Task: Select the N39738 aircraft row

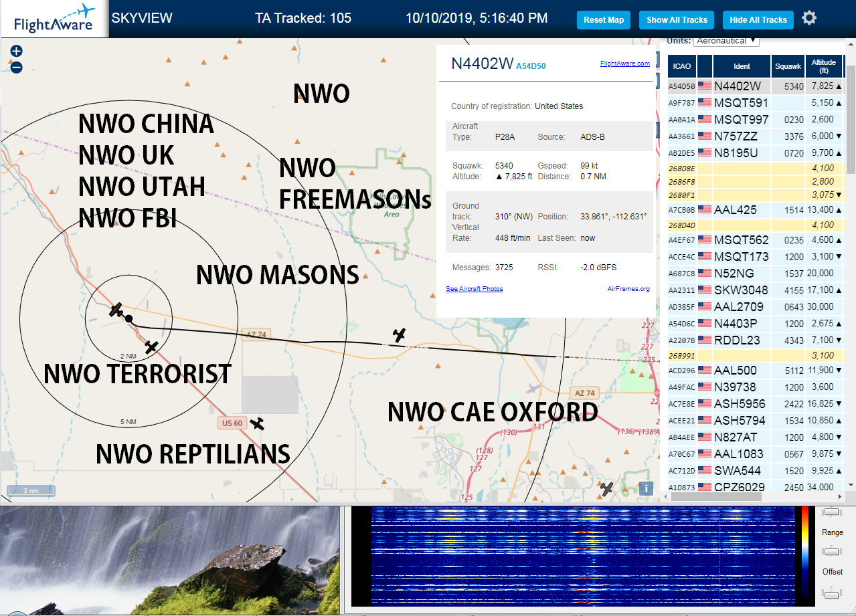Action: click(x=756, y=387)
